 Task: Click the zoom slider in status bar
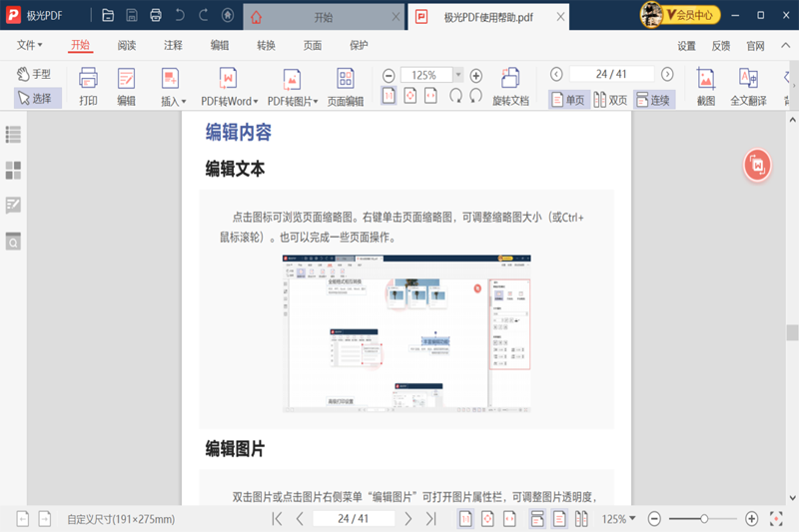pos(704,519)
